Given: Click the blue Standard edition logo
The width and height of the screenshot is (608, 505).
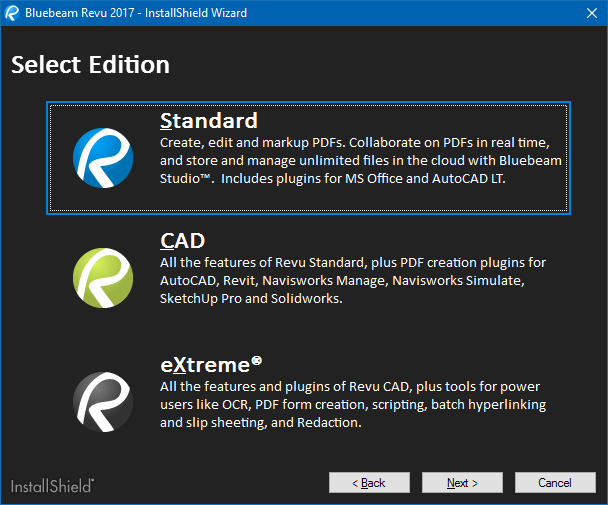Looking at the screenshot, I should [x=102, y=158].
